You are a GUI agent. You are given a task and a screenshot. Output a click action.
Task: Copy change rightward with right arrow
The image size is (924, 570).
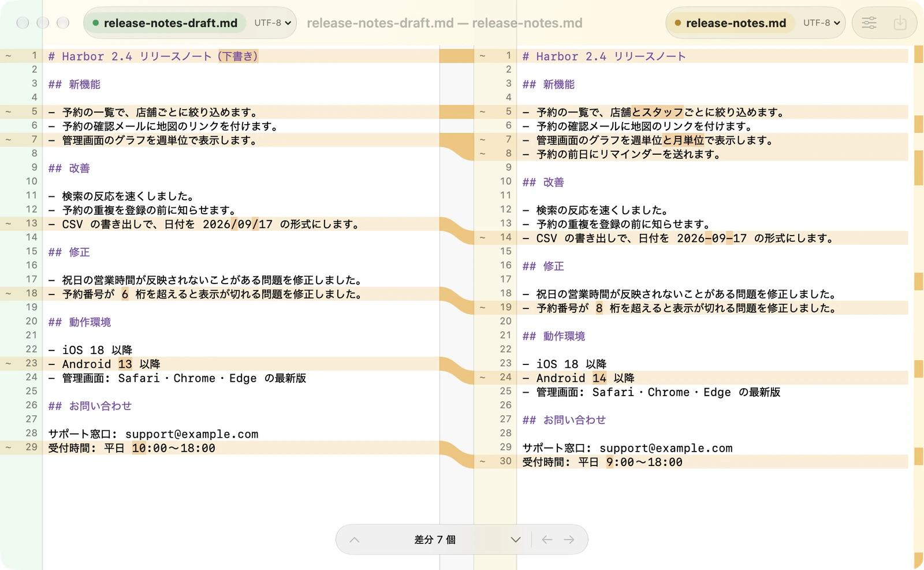click(x=569, y=539)
